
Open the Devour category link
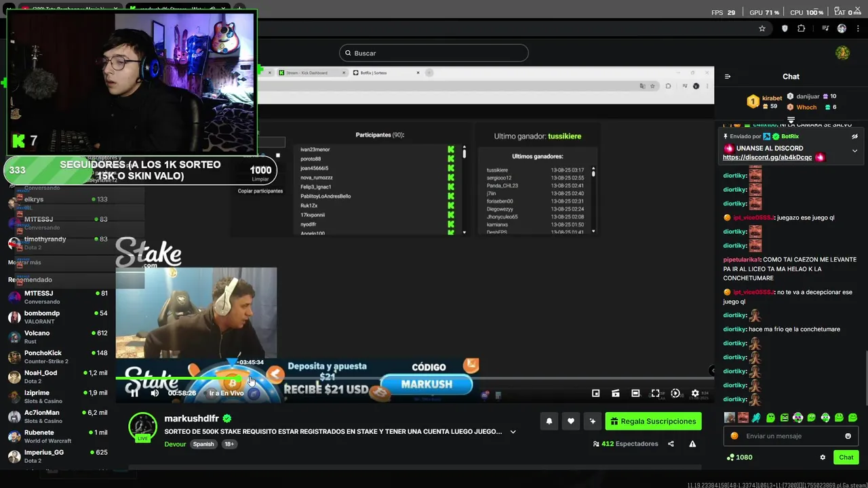[x=175, y=445]
